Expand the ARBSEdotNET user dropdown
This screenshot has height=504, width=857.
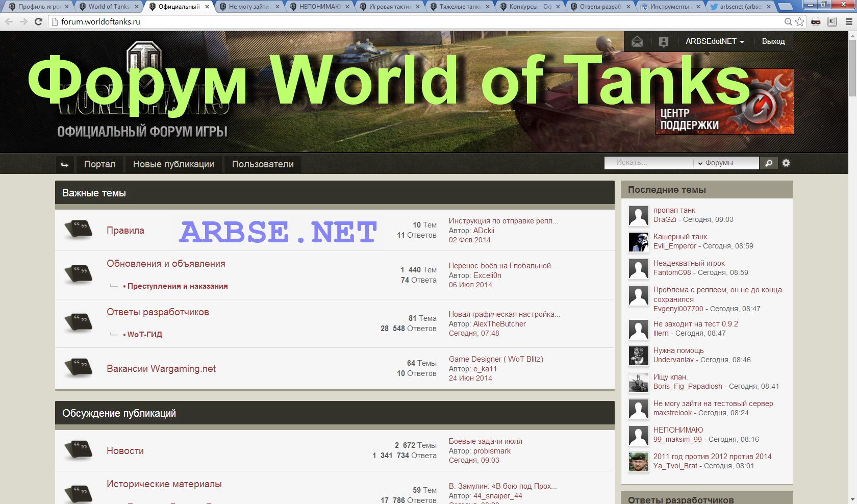click(x=715, y=41)
